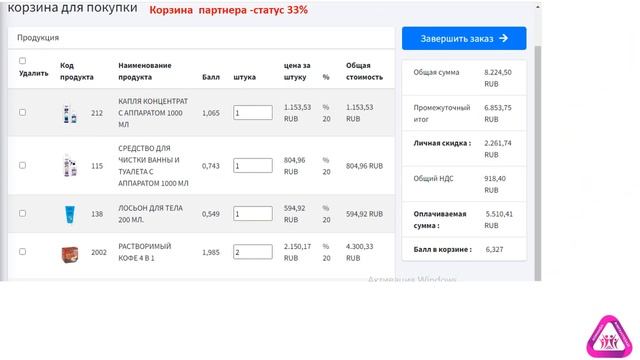Click the цена за штуку column header
640x360 pixels.
pyautogui.click(x=297, y=71)
